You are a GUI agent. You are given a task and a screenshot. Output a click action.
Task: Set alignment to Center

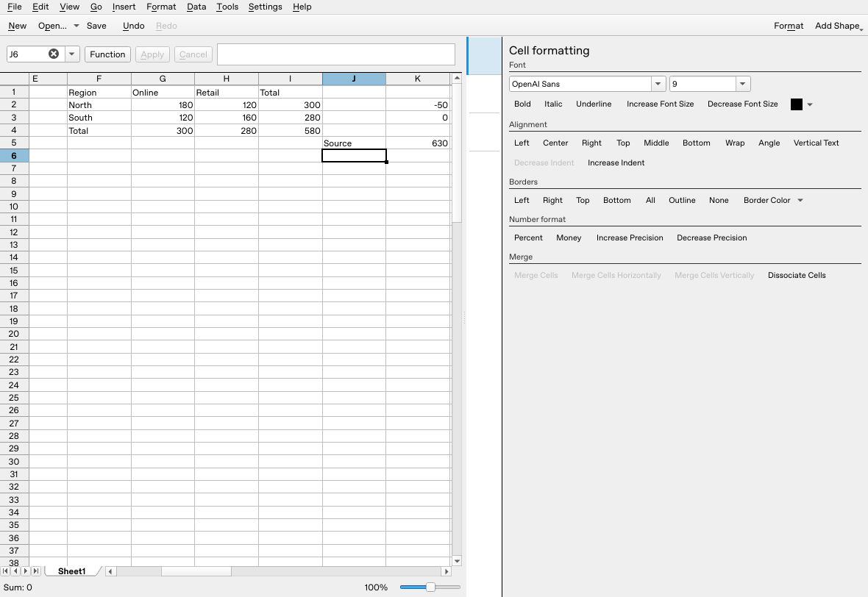click(x=555, y=143)
